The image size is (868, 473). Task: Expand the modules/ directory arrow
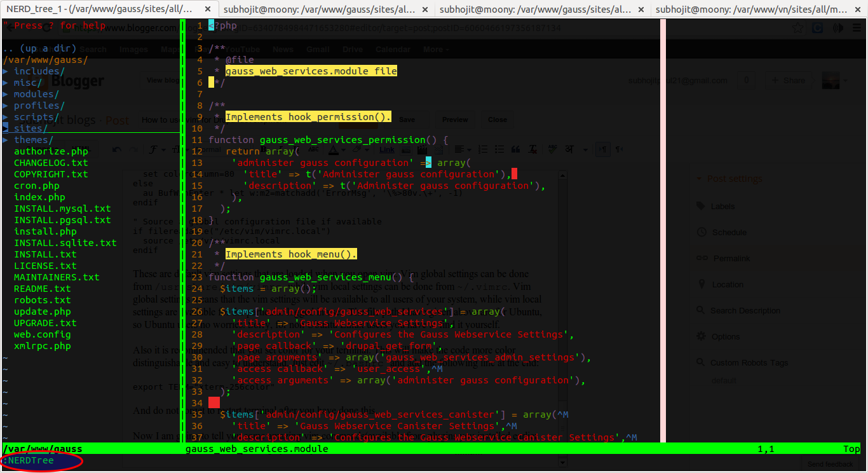(6, 94)
